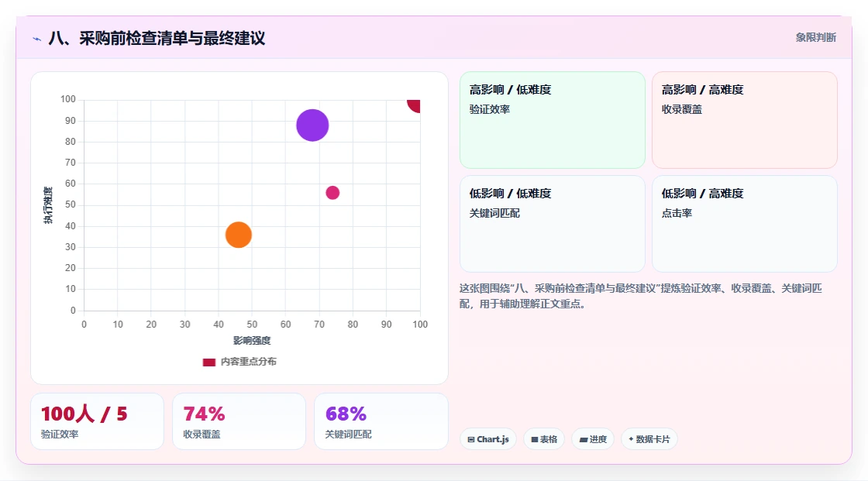
Task: Open the 高影响 / 低难度 quadrant card
Action: pyautogui.click(x=553, y=120)
